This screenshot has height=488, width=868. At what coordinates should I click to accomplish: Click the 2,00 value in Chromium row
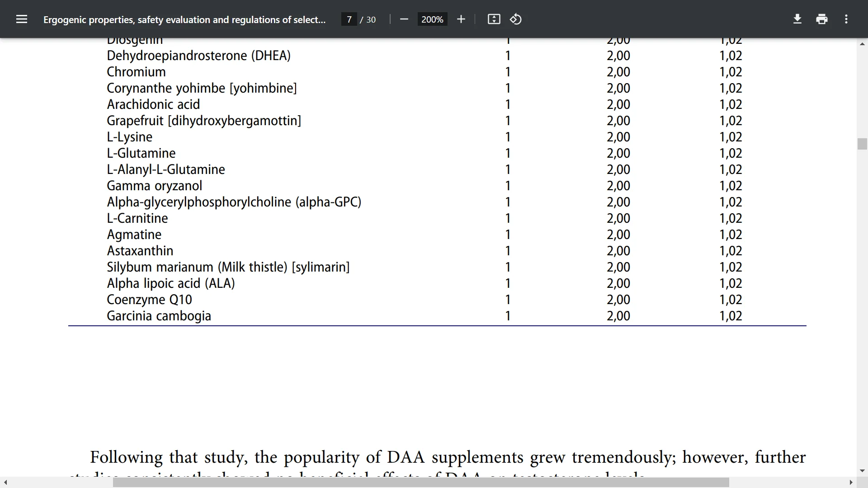point(618,72)
